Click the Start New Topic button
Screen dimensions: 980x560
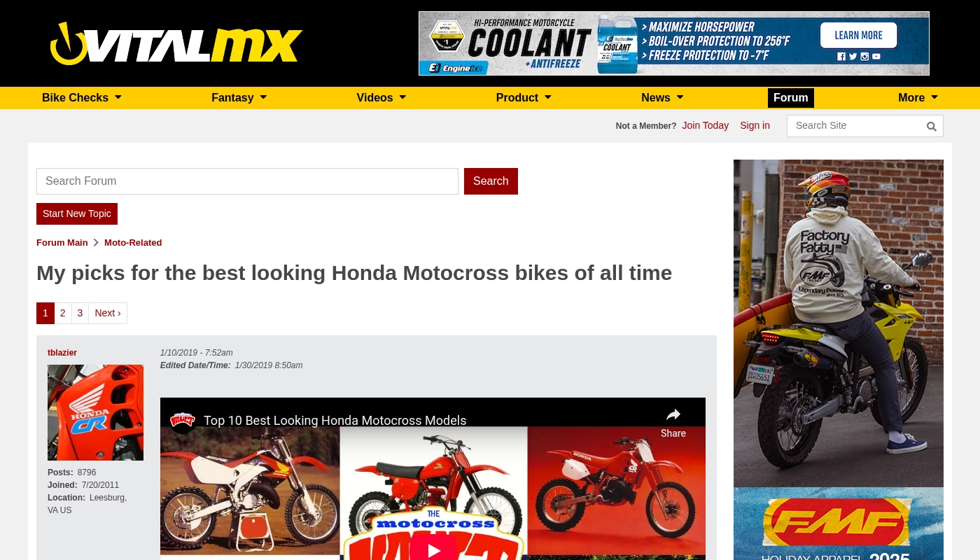tap(77, 213)
